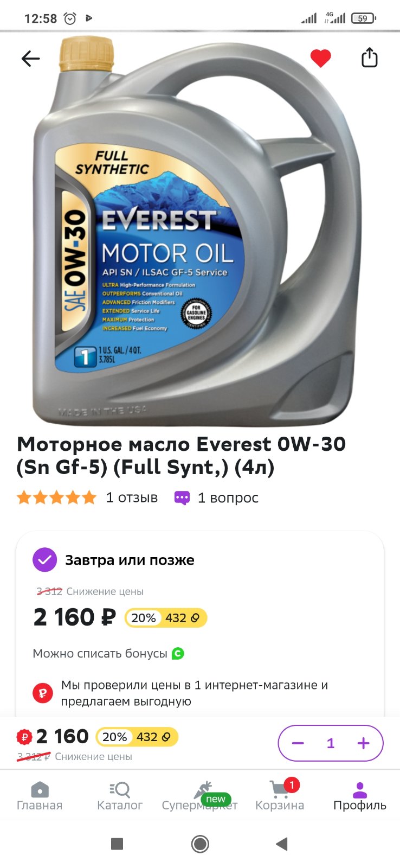Tap the 20% 432 bonus badge in card
This screenshot has width=400, height=868.
[166, 618]
